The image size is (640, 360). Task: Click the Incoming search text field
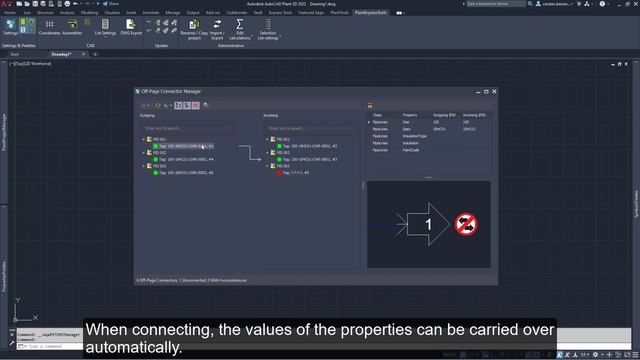tap(311, 128)
